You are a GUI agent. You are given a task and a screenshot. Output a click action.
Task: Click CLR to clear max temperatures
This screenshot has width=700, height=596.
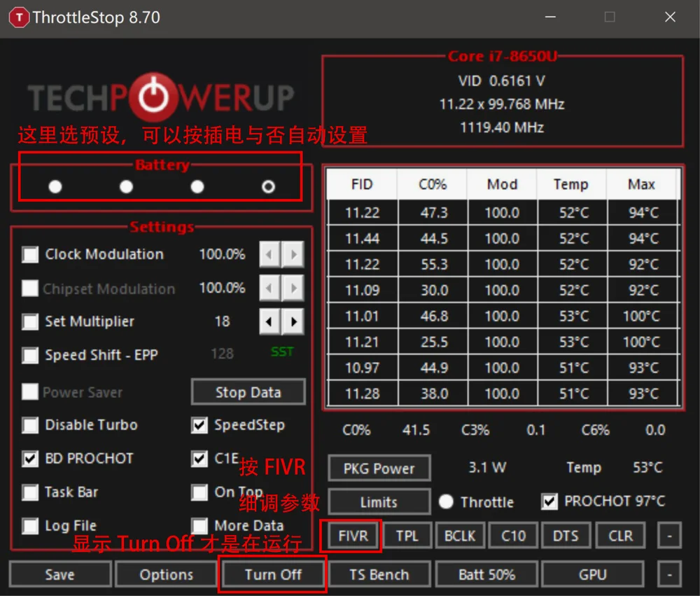pyautogui.click(x=620, y=535)
